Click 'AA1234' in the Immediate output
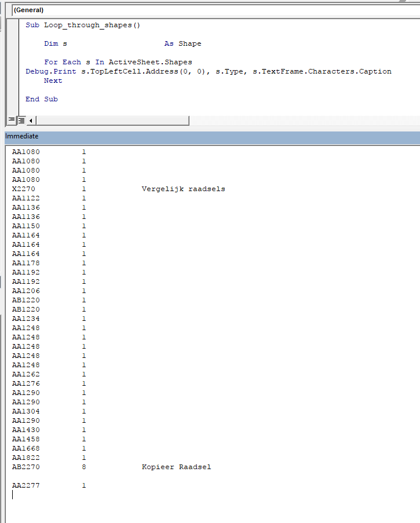Image resolution: width=420 pixels, height=523 pixels. pyautogui.click(x=25, y=319)
